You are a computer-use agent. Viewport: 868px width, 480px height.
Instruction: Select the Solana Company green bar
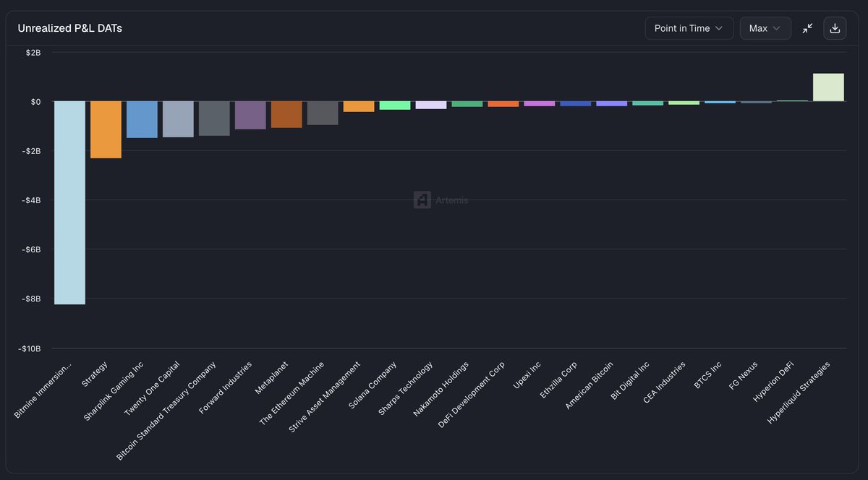click(x=395, y=106)
